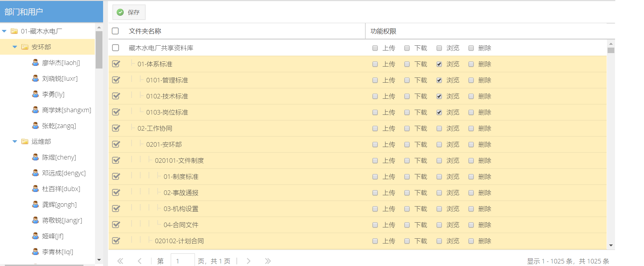Image resolution: width=644 pixels, height=266 pixels.
Task: Click the user icon for 姬峰[jif]
Action: (x=35, y=236)
